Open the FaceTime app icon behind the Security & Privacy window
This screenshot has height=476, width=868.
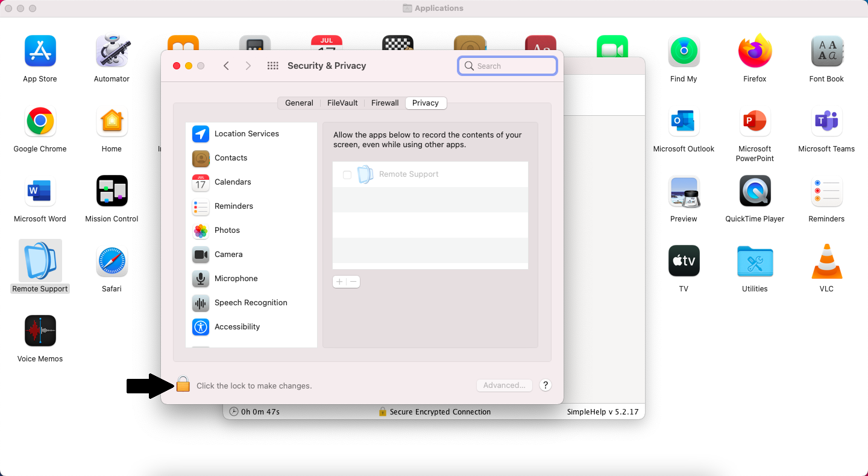(x=612, y=46)
